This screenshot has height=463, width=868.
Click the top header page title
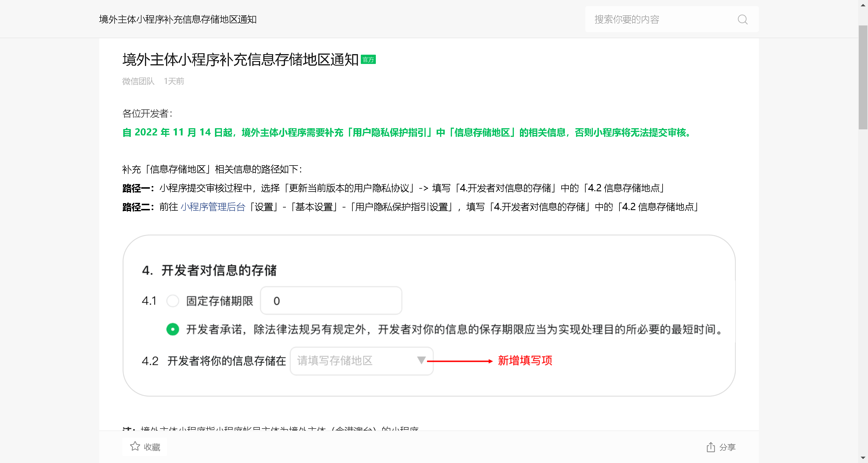pos(178,20)
